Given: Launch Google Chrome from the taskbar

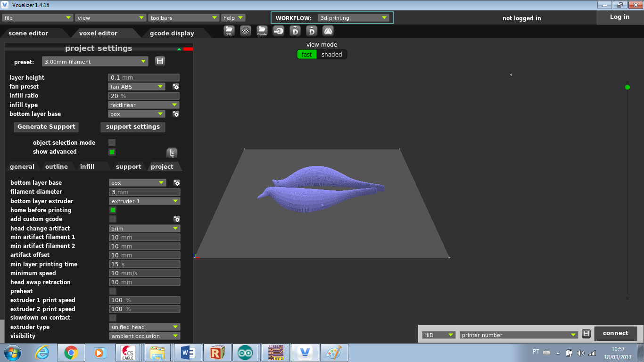Looking at the screenshot, I should [x=71, y=353].
